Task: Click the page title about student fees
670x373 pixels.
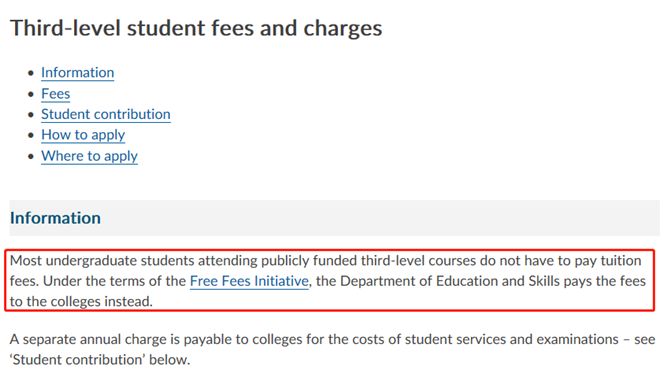Action: [x=196, y=28]
